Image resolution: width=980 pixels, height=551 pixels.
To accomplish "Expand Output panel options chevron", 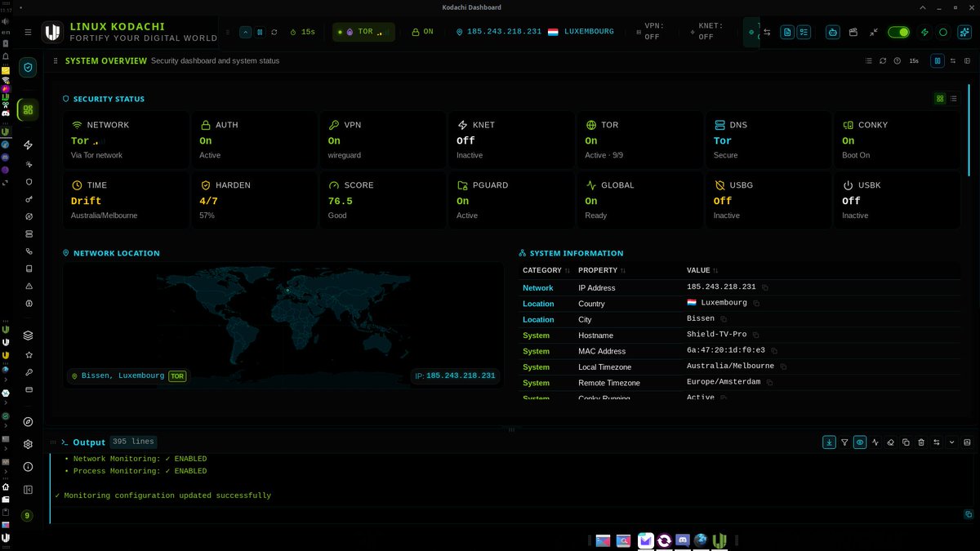I will pyautogui.click(x=951, y=442).
